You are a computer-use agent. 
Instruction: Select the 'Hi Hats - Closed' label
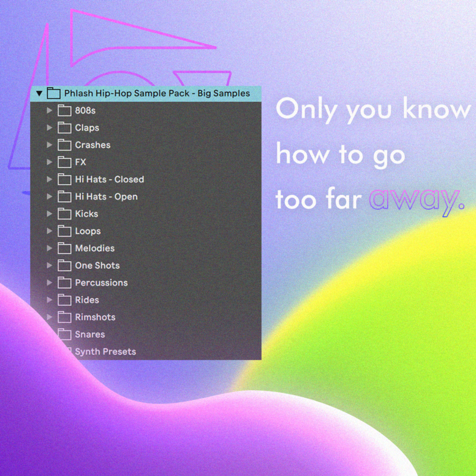tap(109, 180)
